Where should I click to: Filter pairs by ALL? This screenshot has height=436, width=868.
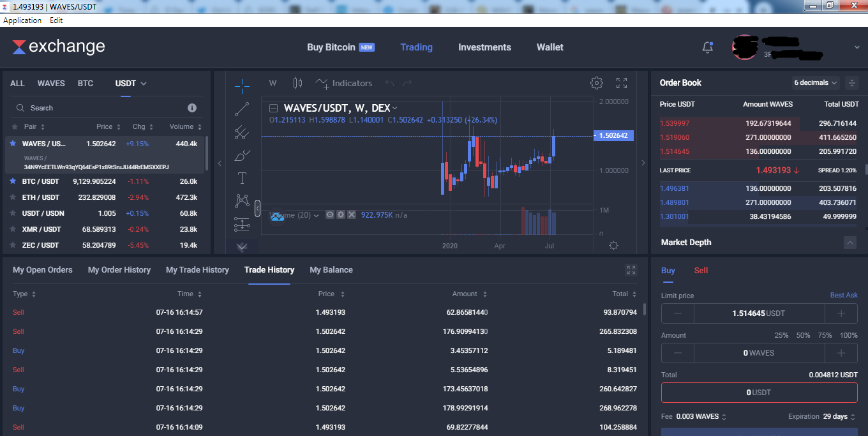(x=17, y=84)
